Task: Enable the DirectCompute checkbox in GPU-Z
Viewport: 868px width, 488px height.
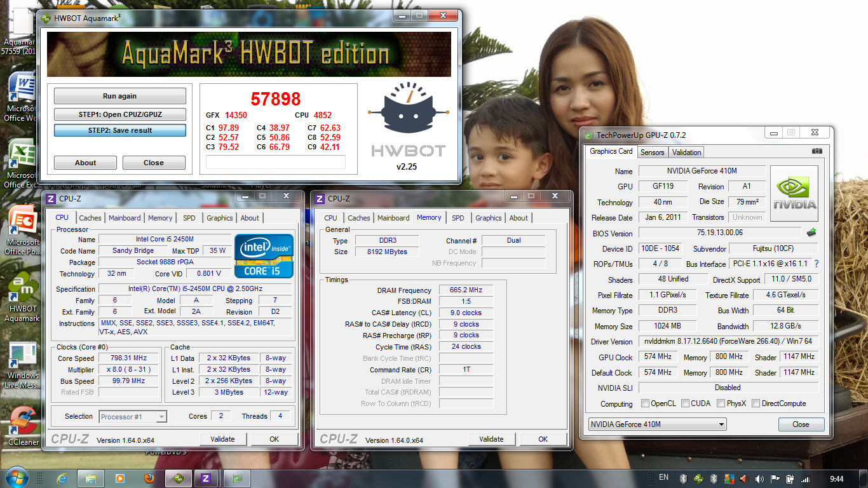Action: point(756,403)
